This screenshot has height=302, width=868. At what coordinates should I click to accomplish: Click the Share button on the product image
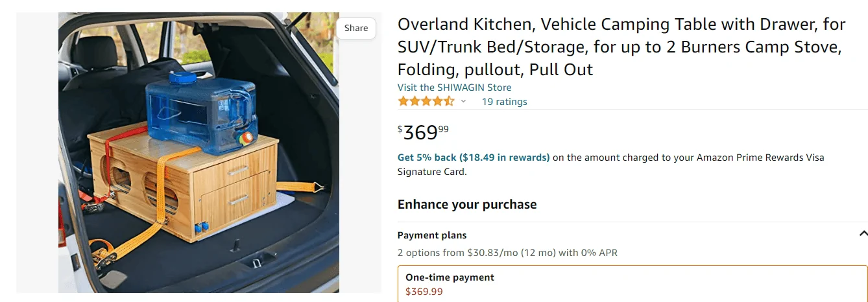pos(356,28)
